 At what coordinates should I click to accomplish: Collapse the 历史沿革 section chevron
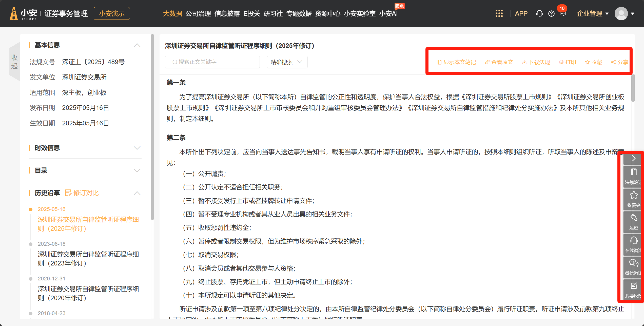(x=137, y=193)
